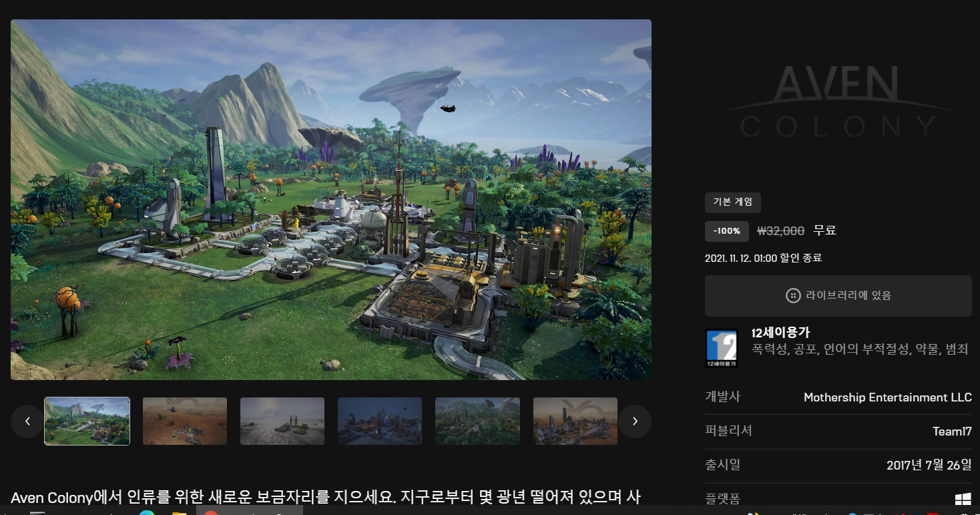Select the gray foggy figures thumbnail
This screenshot has height=515, width=980.
coord(282,421)
